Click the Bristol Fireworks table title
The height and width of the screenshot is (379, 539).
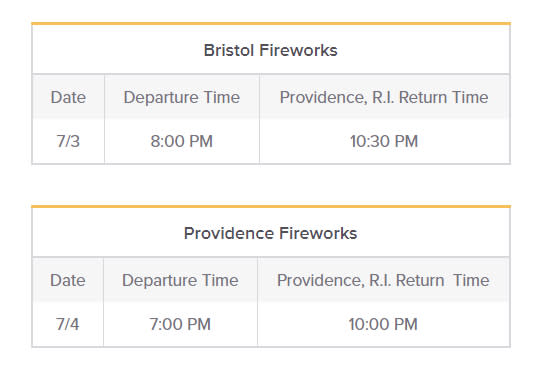[x=271, y=51]
